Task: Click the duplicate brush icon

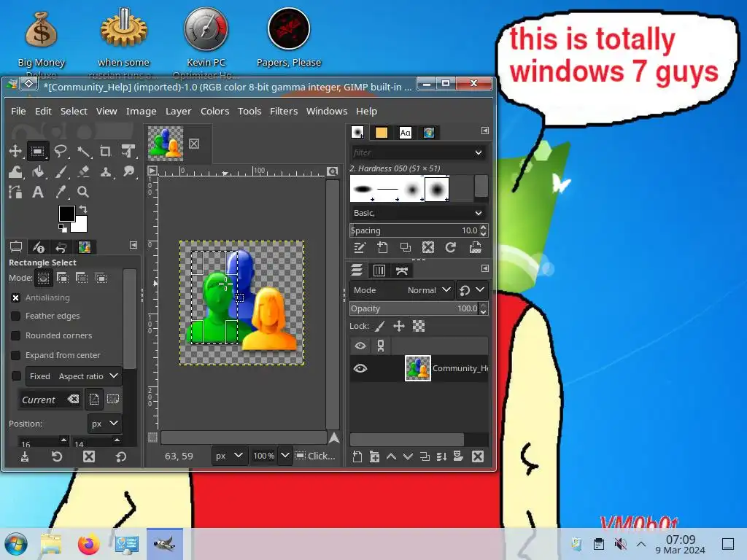Action: [x=406, y=248]
